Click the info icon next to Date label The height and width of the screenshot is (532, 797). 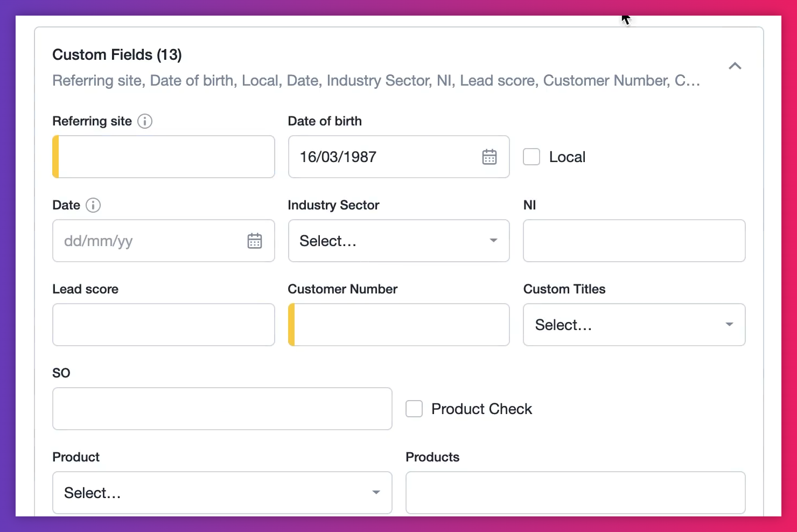pos(93,205)
